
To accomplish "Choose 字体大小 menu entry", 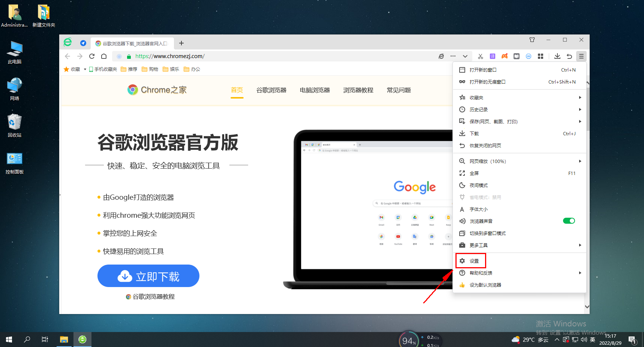I will [520, 209].
